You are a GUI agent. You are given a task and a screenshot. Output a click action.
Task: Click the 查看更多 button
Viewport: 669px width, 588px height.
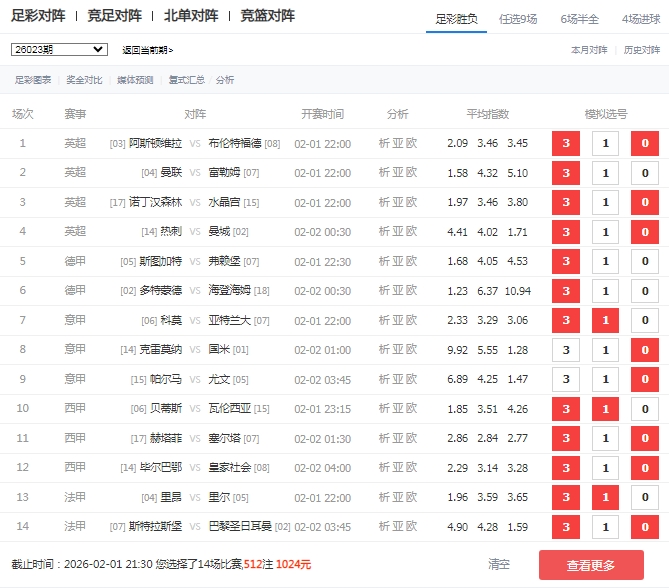[591, 565]
